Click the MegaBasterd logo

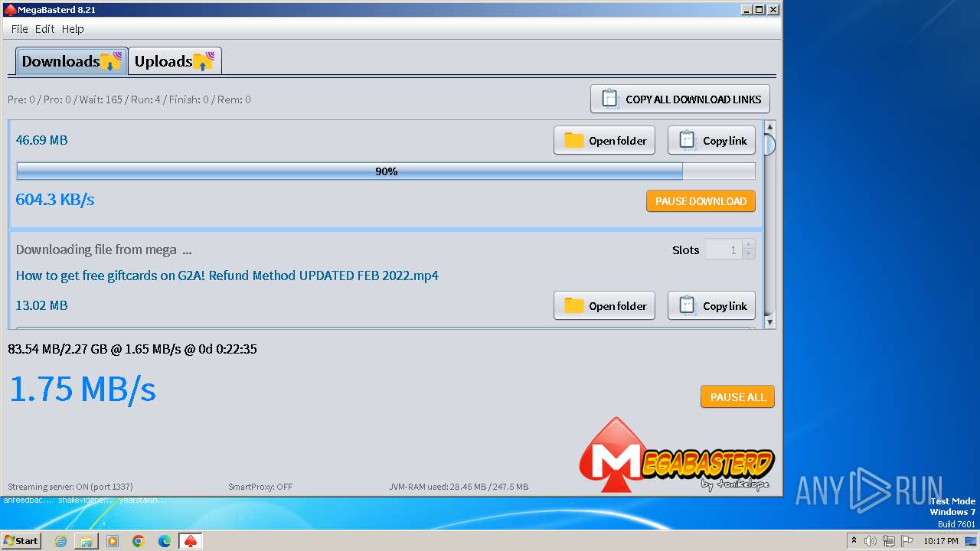click(677, 455)
